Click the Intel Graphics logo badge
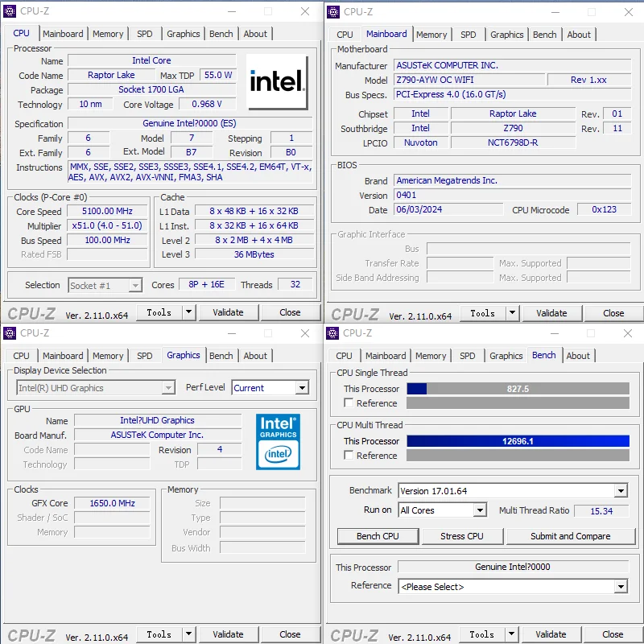644x644 pixels. (x=278, y=441)
